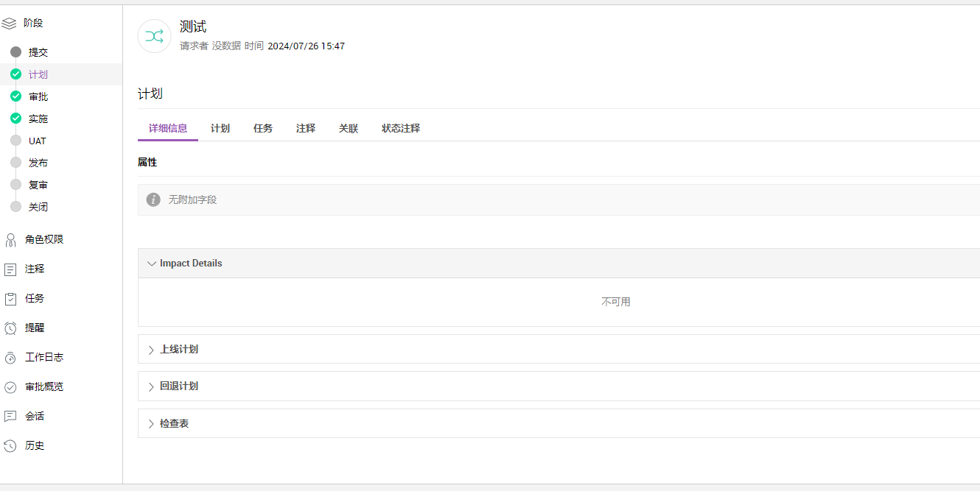Viewport: 980px width, 491px height.
Task: Open 历史 history icon in sidebar
Action: click(10, 446)
